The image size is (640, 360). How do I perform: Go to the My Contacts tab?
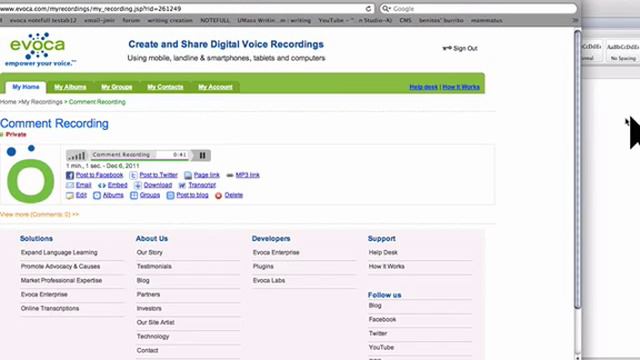point(165,87)
